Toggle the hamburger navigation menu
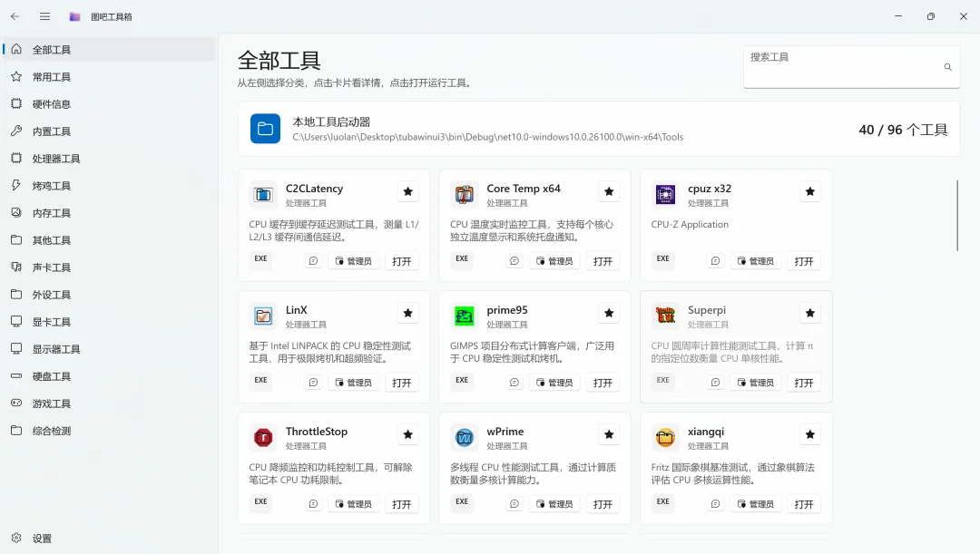980x554 pixels. (45, 17)
